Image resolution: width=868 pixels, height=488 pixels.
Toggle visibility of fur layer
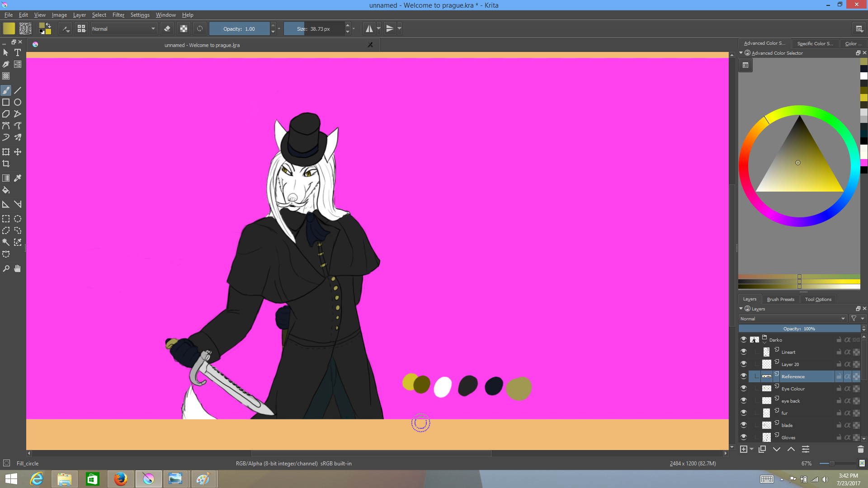tap(744, 413)
